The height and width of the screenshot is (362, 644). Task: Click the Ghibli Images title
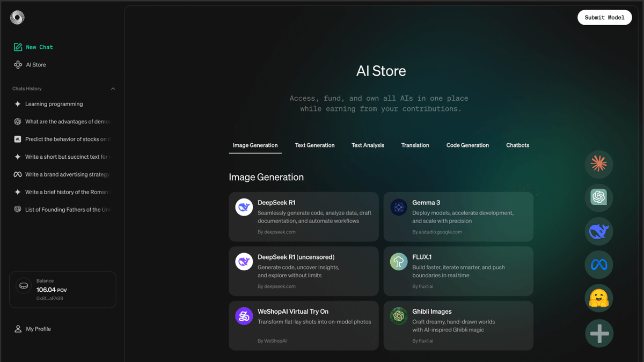(432, 312)
